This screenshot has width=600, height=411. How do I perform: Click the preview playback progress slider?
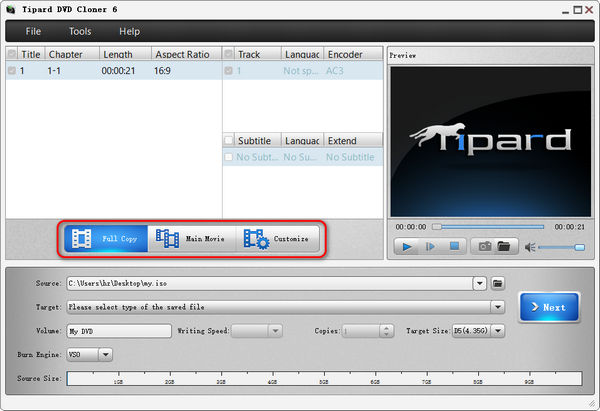pyautogui.click(x=488, y=227)
